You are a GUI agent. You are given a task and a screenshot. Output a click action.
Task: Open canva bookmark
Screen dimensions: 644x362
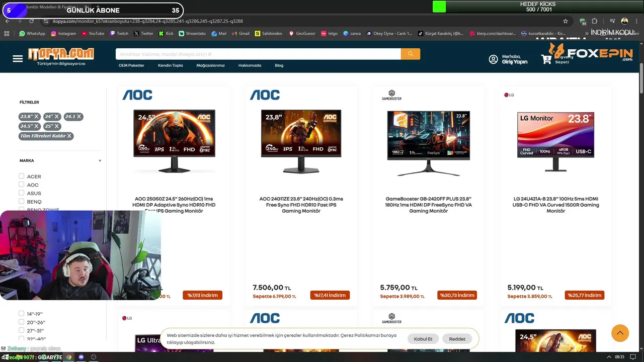[352, 34]
